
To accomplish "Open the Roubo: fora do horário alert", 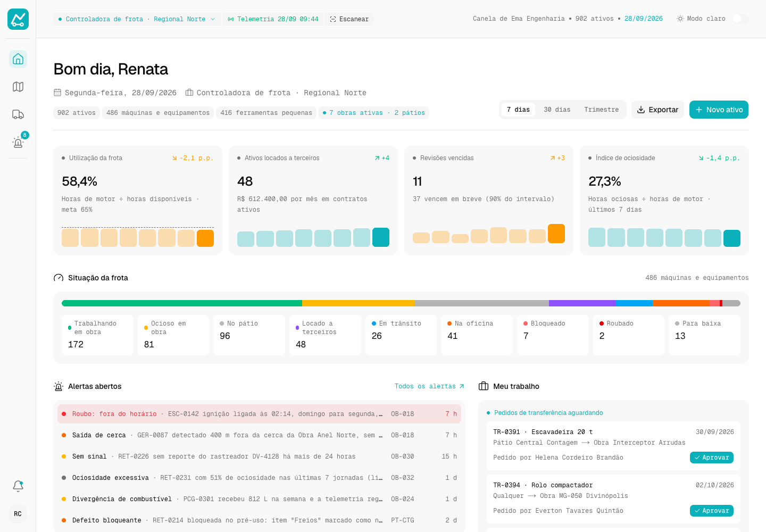I will click(x=259, y=414).
